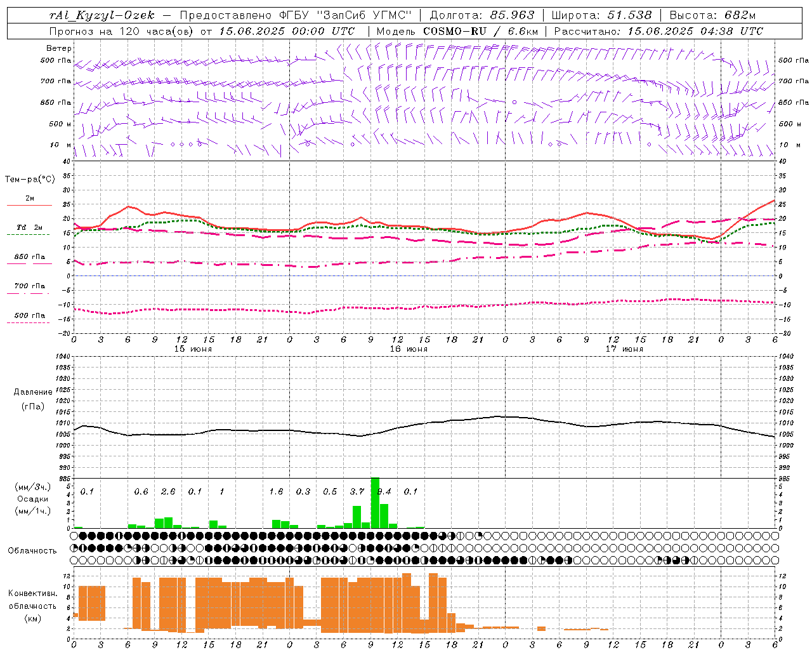The width and height of the screenshot is (812, 650).
Task: Click the Осадки precipitation label
Action: tap(32, 499)
